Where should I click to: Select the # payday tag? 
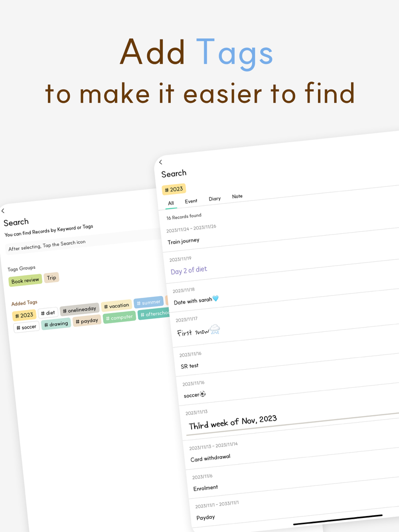[87, 321]
